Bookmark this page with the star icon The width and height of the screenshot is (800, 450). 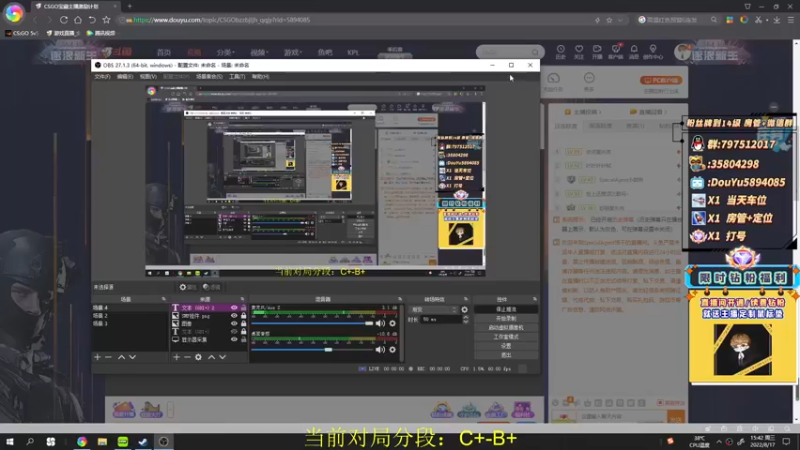point(106,20)
